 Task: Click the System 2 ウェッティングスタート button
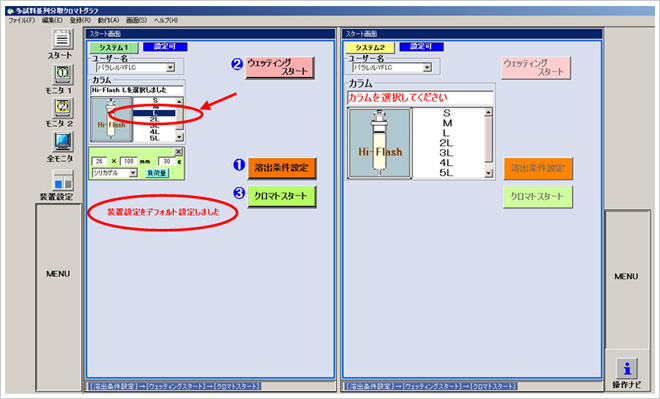(536, 68)
